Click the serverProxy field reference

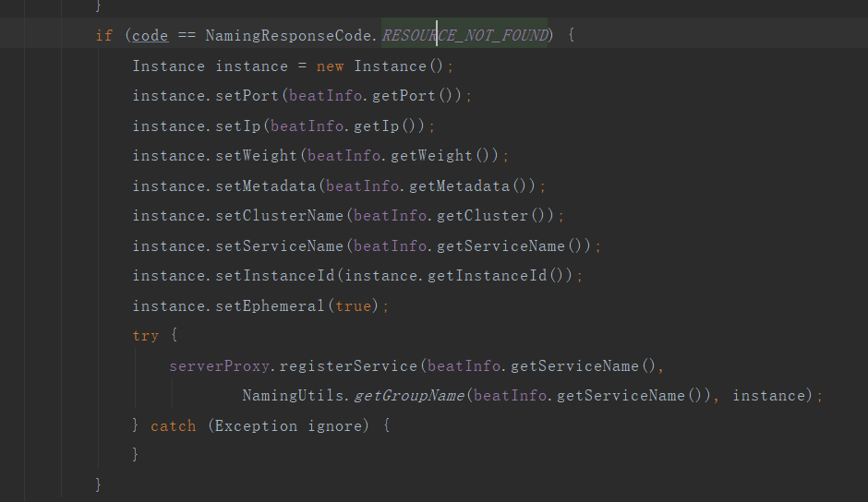pos(220,366)
